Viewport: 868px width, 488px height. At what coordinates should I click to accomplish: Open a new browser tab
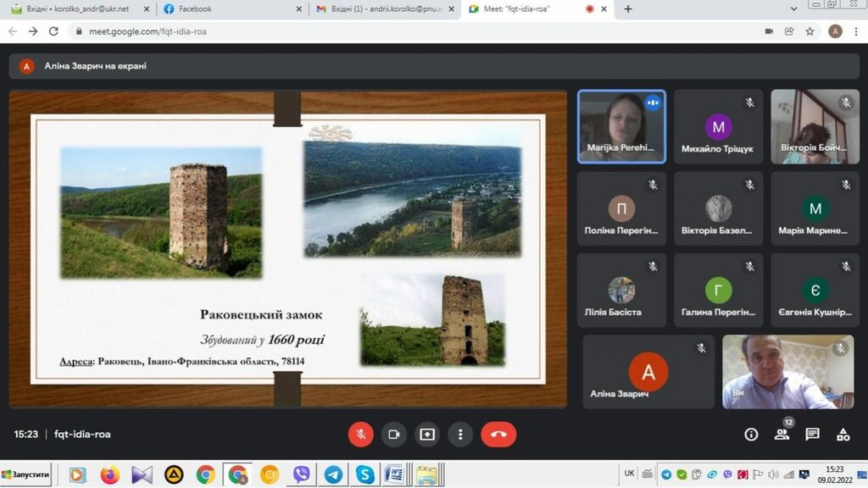(628, 9)
